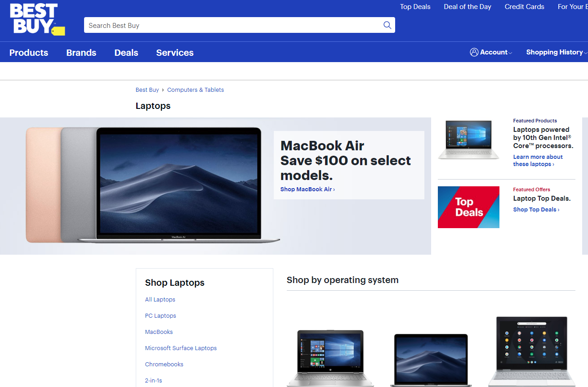Select PC Laptops in Shop Laptops list
Screen dimensions: 588x387
tap(160, 316)
